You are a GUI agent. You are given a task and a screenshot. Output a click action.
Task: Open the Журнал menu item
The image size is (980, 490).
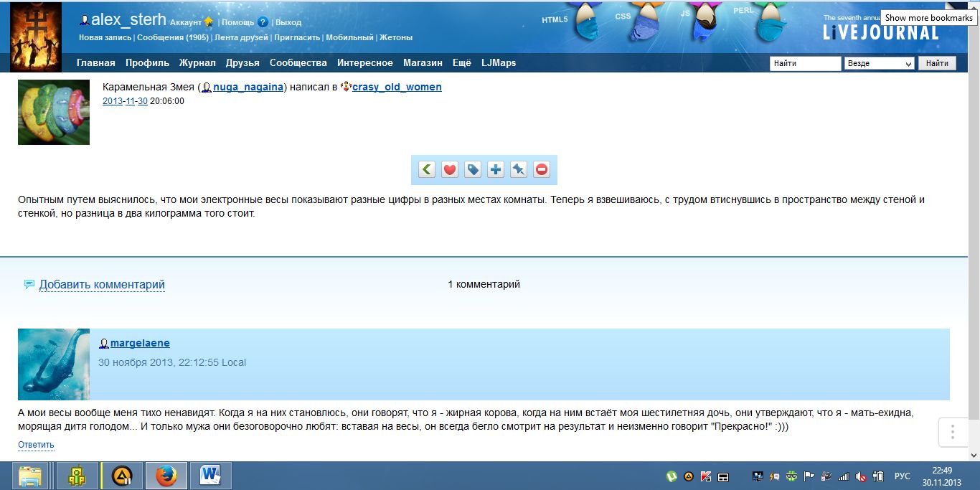(x=197, y=63)
